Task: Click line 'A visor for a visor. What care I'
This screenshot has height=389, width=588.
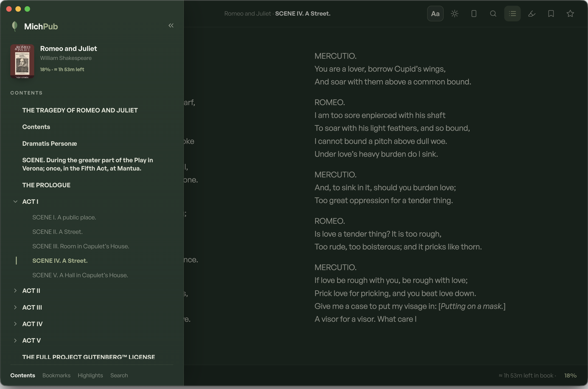Action: pyautogui.click(x=365, y=319)
